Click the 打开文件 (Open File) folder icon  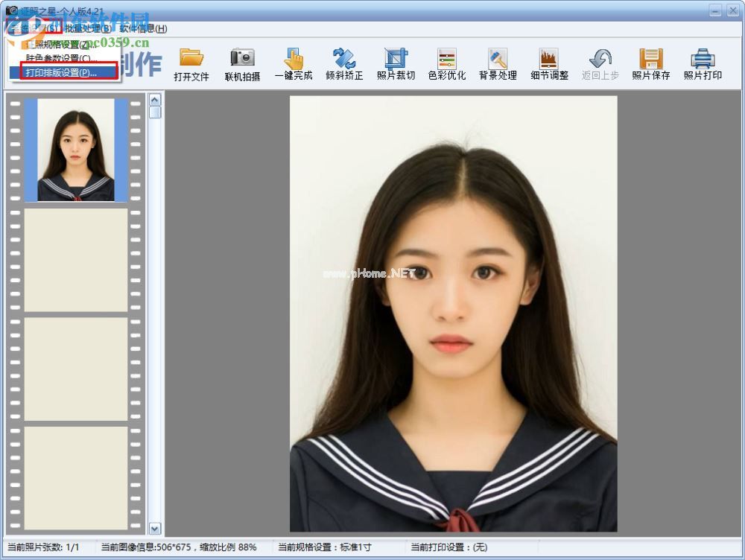point(191,60)
